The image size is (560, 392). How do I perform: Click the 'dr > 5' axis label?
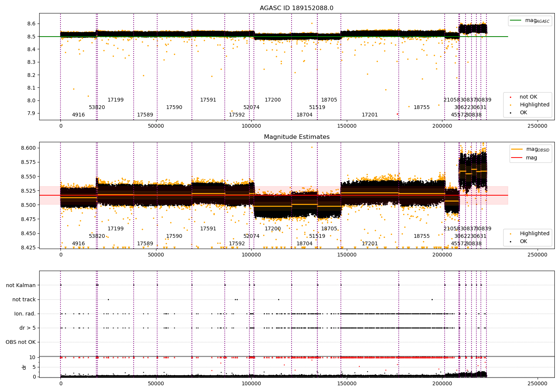pos(28,328)
